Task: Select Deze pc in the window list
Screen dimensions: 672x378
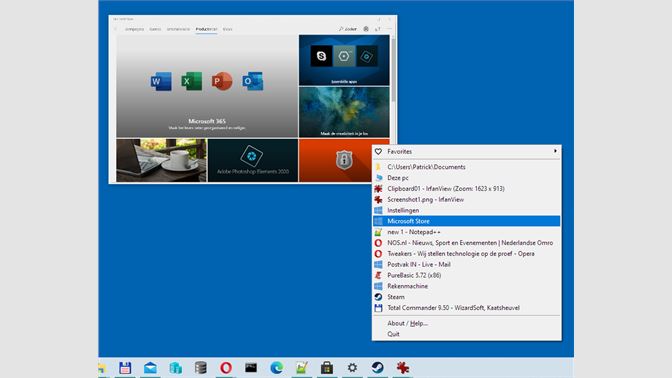Action: tap(466, 178)
